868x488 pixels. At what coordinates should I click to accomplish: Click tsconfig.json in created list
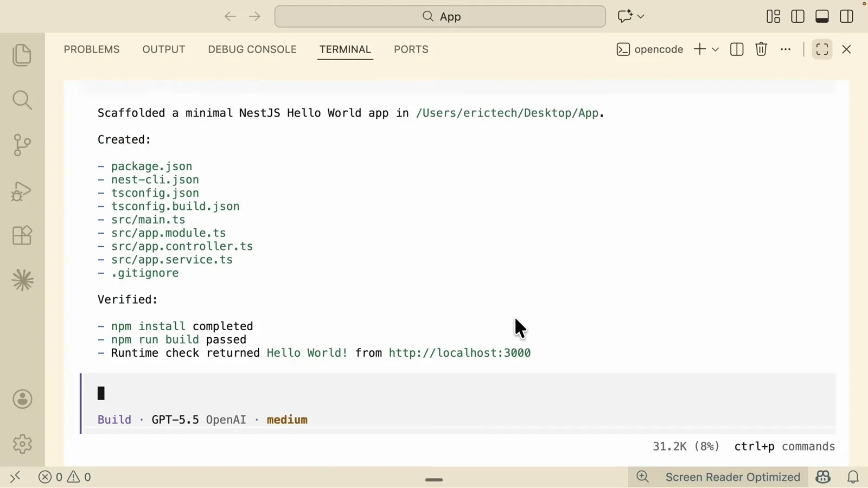click(x=155, y=193)
